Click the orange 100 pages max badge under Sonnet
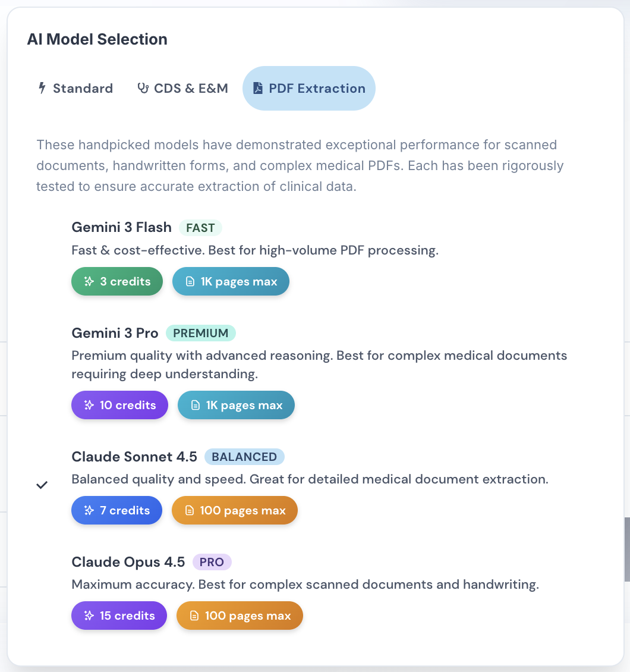 pos(235,510)
